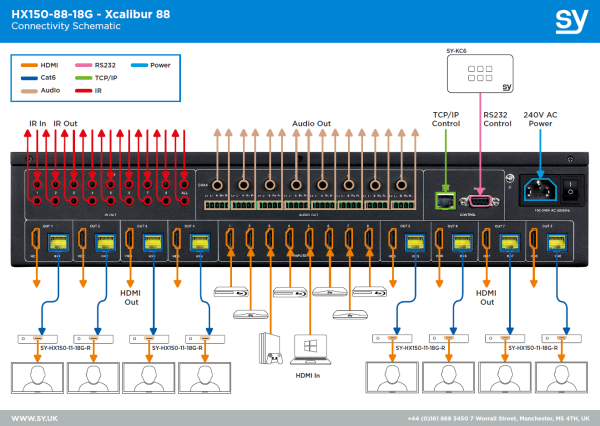This screenshot has height=426, width=600.
Task: Click the pink RS232 legend swatch
Action: coord(83,65)
